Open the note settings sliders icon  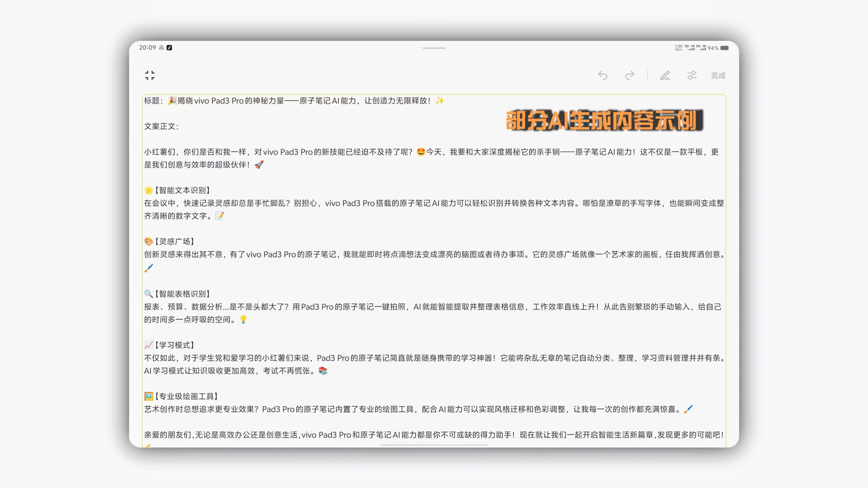coord(692,75)
